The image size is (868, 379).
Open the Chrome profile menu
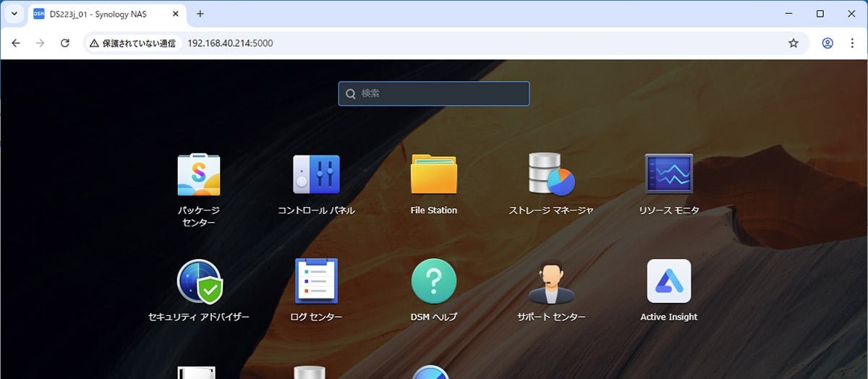pyautogui.click(x=827, y=43)
